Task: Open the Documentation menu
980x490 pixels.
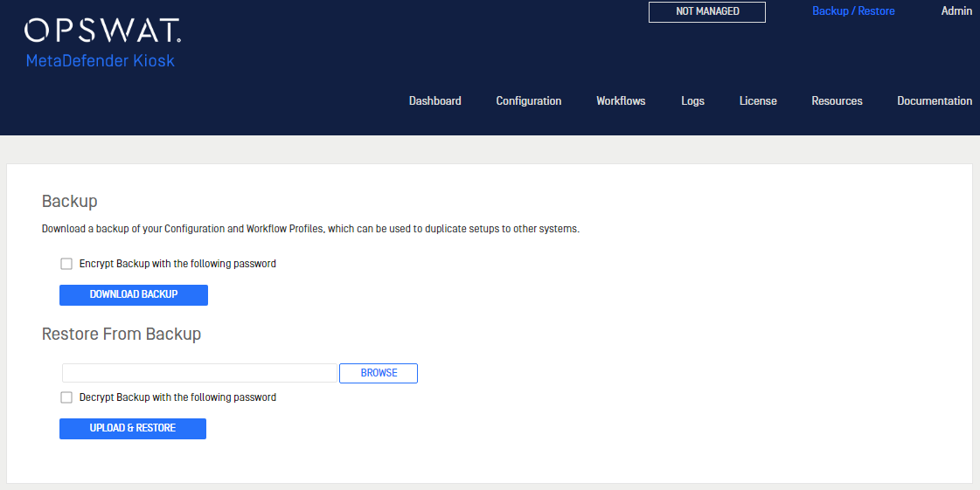Action: click(935, 101)
